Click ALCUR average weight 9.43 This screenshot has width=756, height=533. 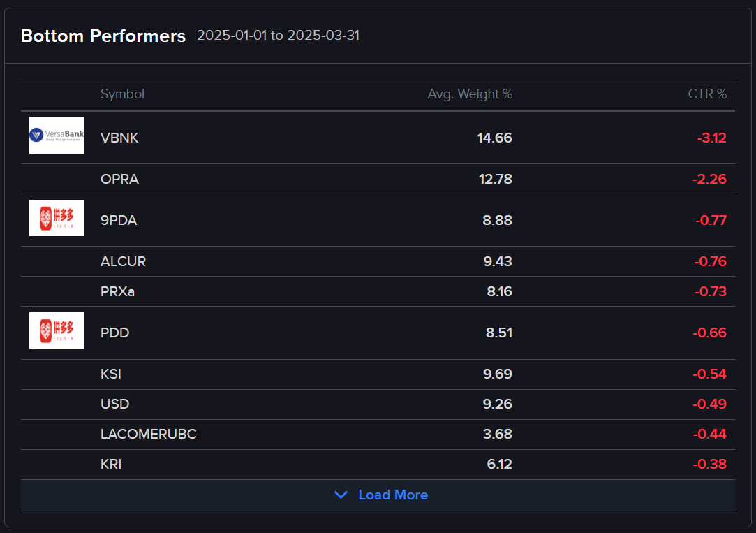tap(498, 261)
